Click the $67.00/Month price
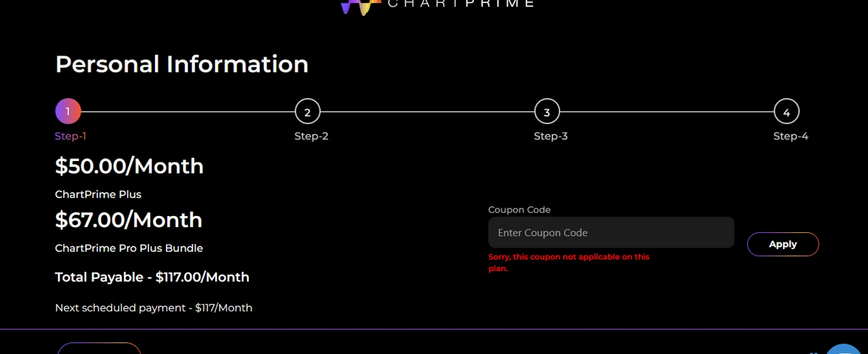Screen dimensions: 868x354 128,220
